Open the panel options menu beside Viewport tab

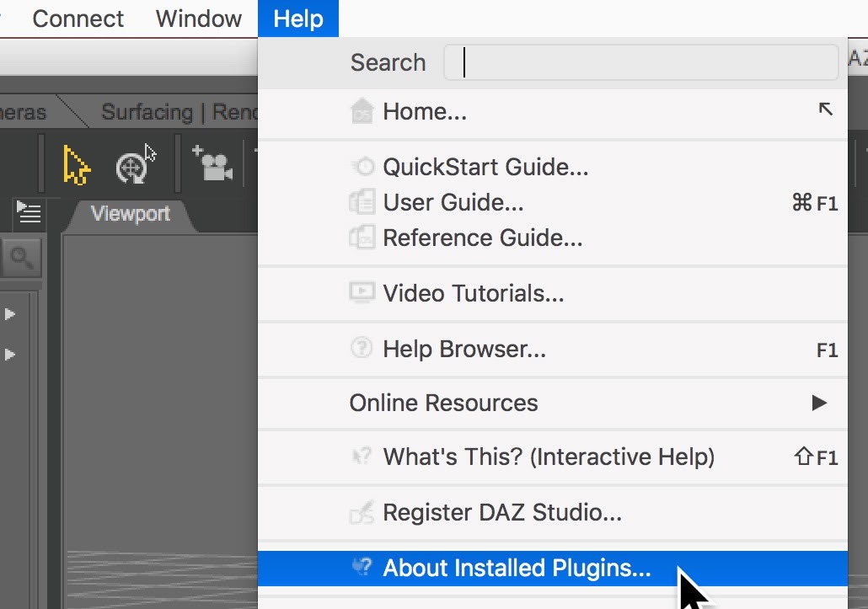(29, 214)
